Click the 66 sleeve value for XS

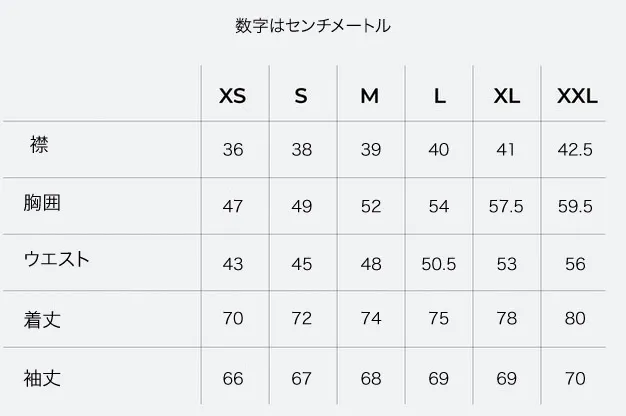click(x=233, y=380)
